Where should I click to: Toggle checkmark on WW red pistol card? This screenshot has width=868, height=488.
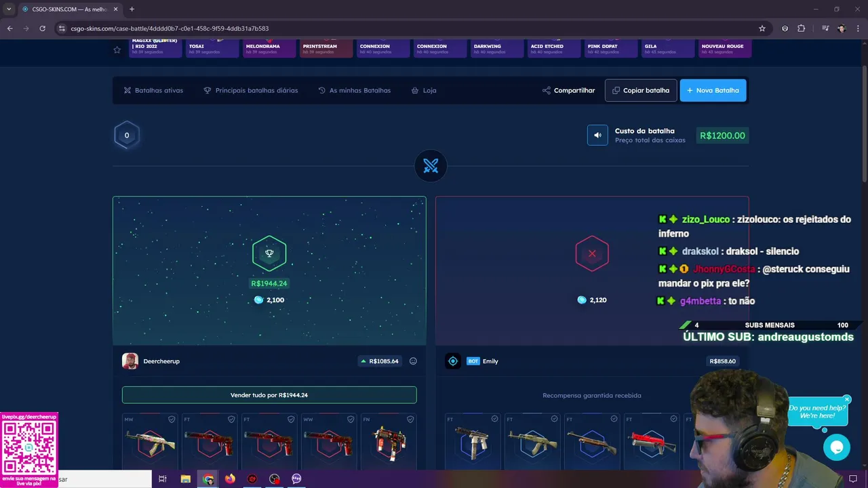click(x=351, y=420)
